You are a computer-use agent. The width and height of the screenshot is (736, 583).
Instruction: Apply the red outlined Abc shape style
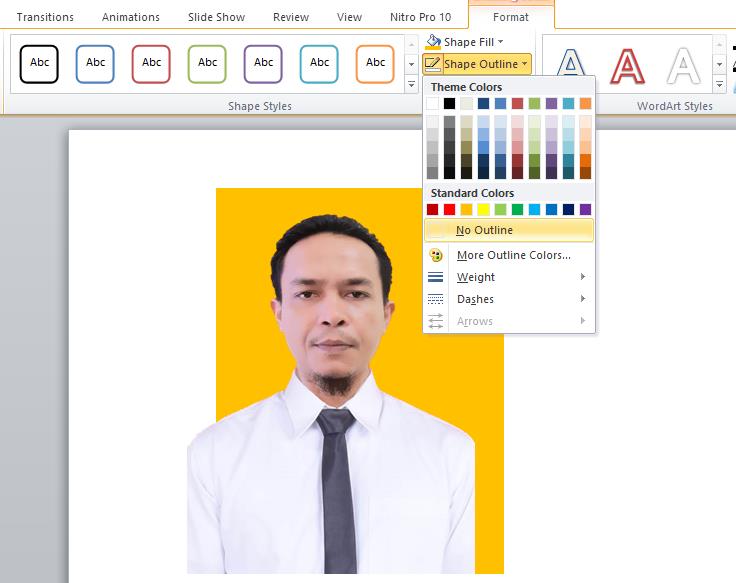[x=151, y=62]
